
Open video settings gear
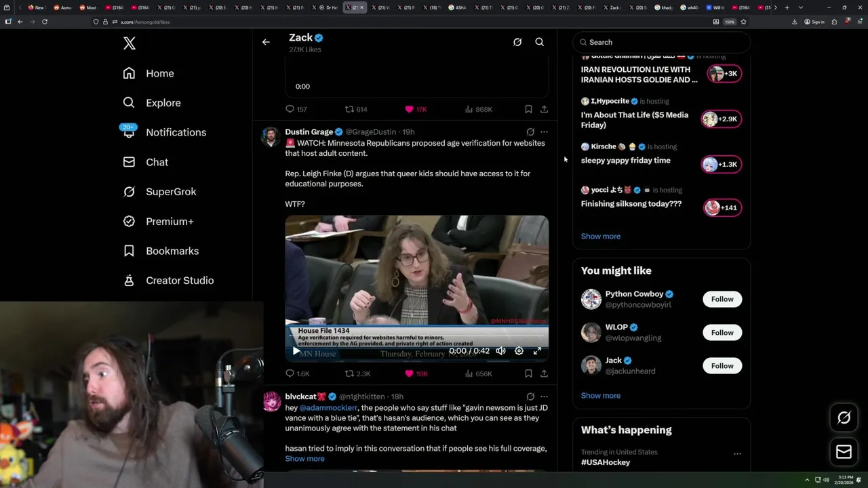coord(519,351)
